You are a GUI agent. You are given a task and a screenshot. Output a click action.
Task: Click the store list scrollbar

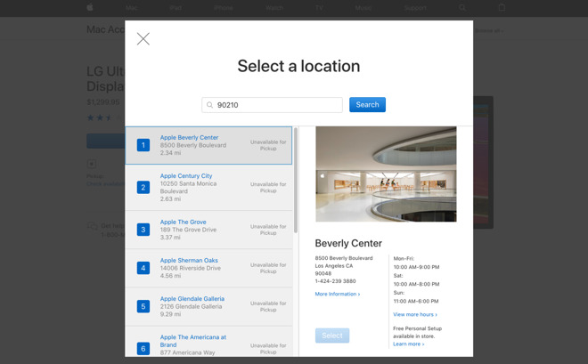pyautogui.click(x=296, y=181)
